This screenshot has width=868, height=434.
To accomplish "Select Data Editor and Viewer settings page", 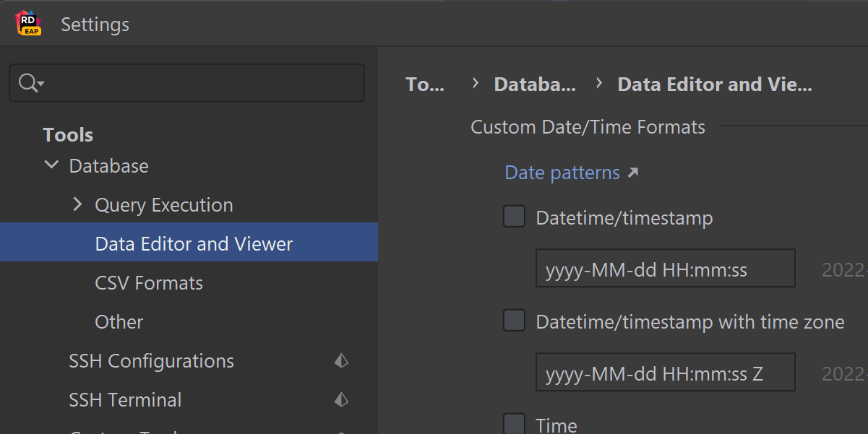I will [194, 244].
